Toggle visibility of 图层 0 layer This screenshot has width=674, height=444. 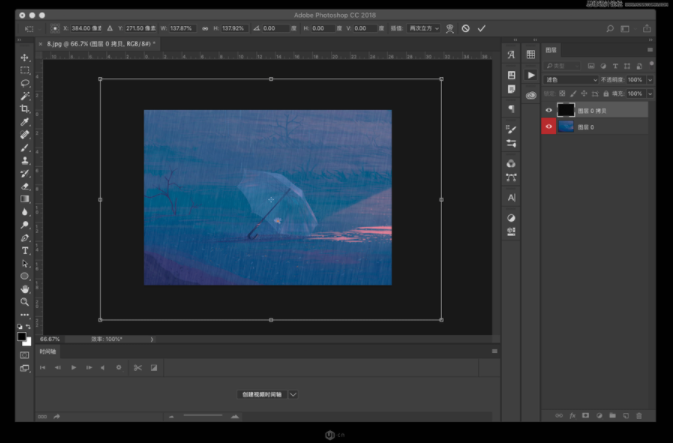coord(548,127)
